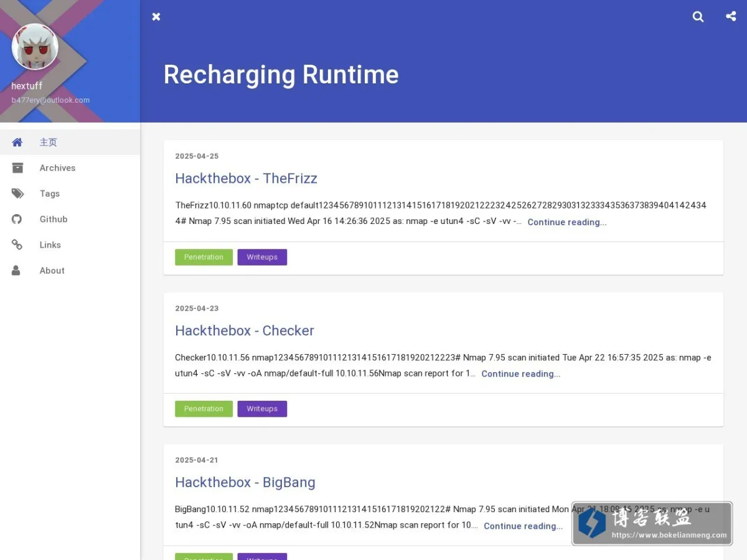Click the hextuff username text
Viewport: 747px width, 560px height.
[x=27, y=86]
